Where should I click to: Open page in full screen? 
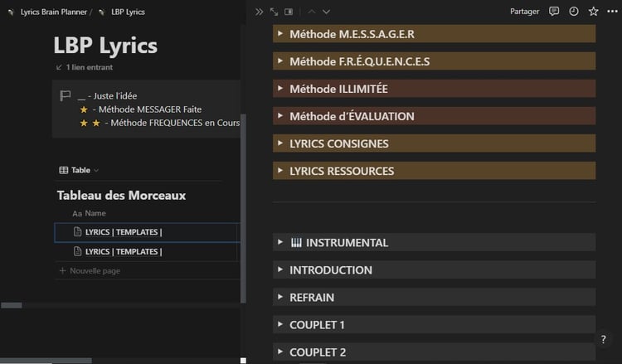[274, 12]
